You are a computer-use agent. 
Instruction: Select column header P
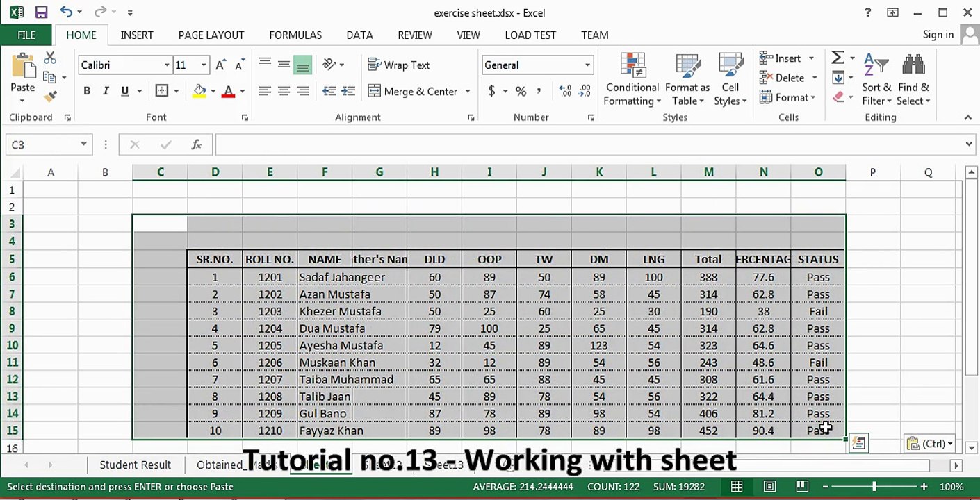pos(872,172)
